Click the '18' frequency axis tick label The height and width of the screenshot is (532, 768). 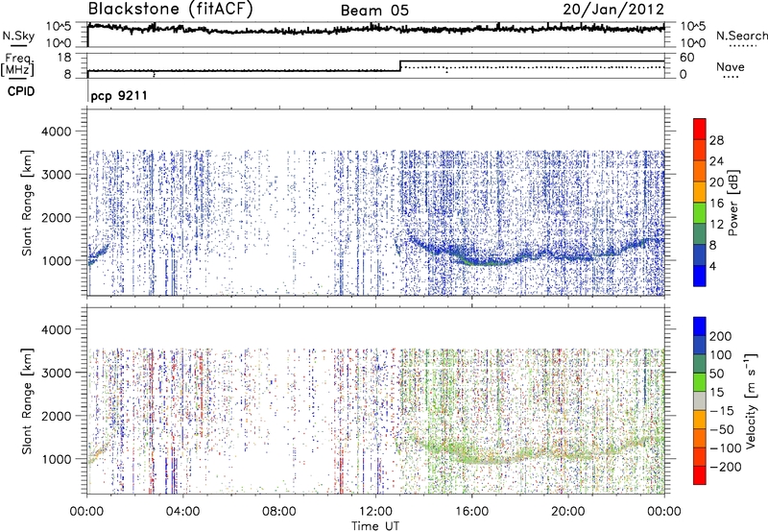click(63, 58)
